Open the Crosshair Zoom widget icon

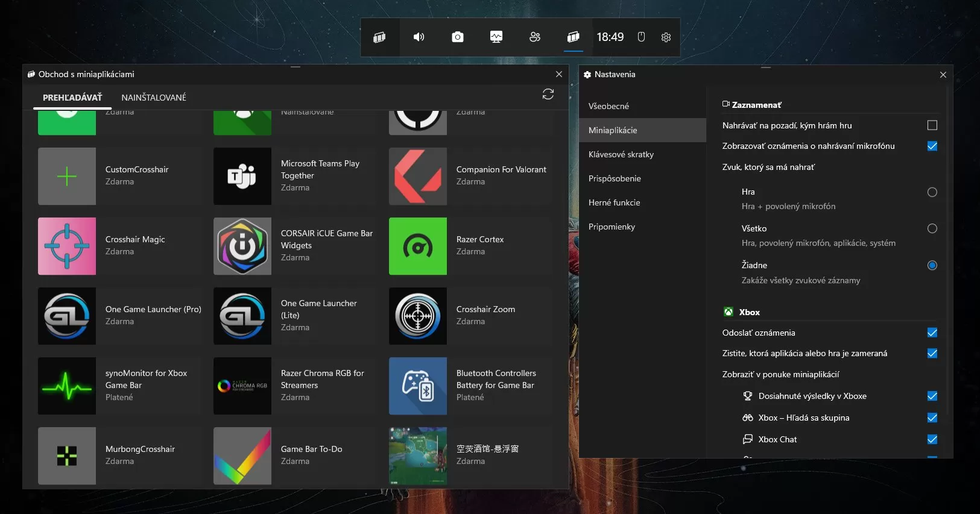(x=418, y=316)
